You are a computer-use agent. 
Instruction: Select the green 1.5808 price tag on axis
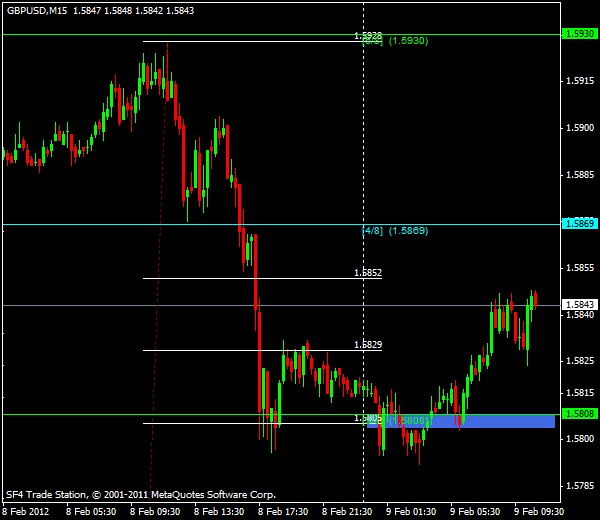point(580,413)
